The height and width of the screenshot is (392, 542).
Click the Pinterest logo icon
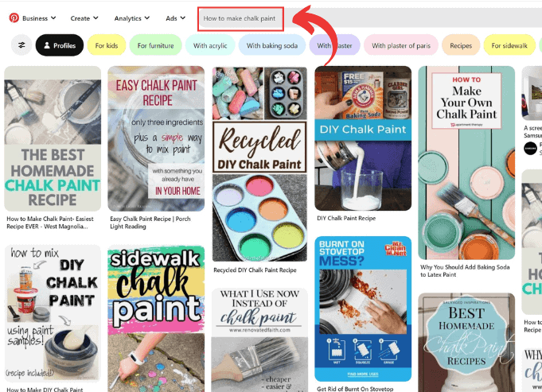(14, 18)
